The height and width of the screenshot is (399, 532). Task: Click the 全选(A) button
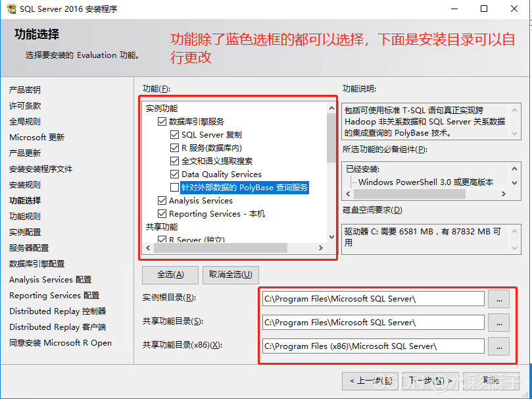pyautogui.click(x=170, y=275)
